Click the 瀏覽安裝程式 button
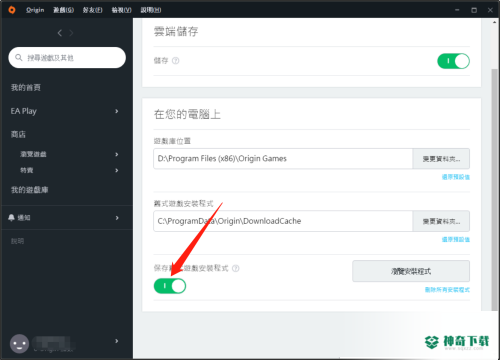500x360 pixels. tap(411, 271)
